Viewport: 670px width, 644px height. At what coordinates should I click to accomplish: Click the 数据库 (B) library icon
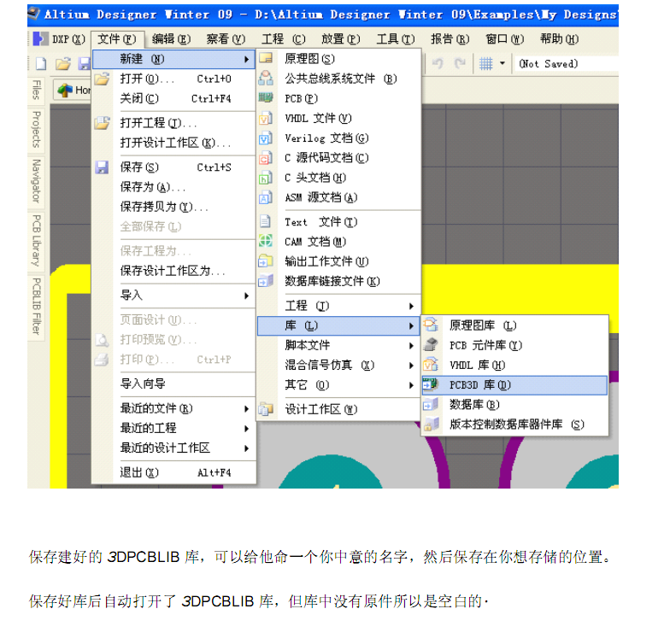(431, 404)
